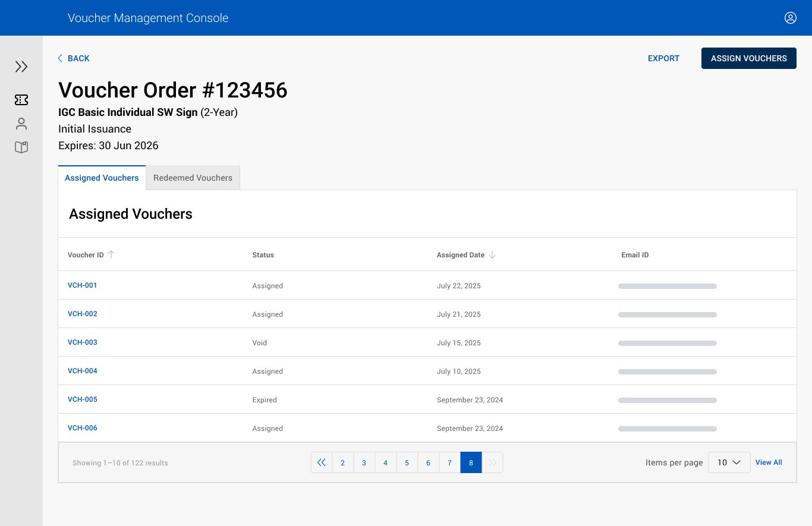Screen dimensions: 812x526
Task: Click the VCH-005 September 23, 2024 date
Action: (x=470, y=400)
